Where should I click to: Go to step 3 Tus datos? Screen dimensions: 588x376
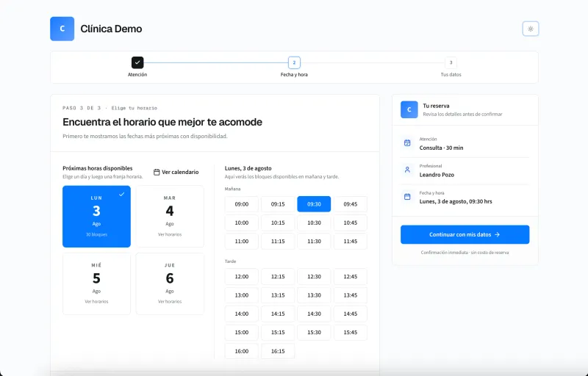click(x=451, y=62)
